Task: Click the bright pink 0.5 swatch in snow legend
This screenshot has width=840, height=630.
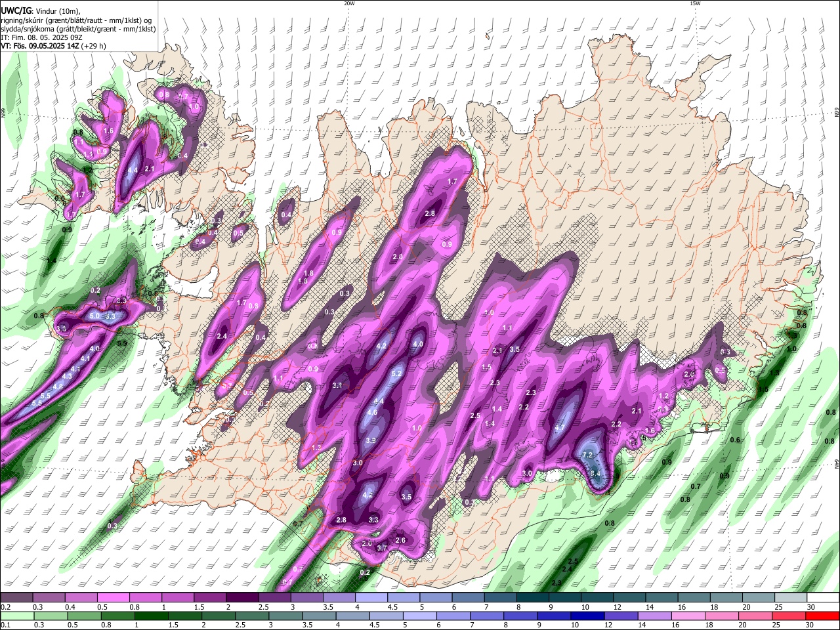Action: click(x=114, y=598)
